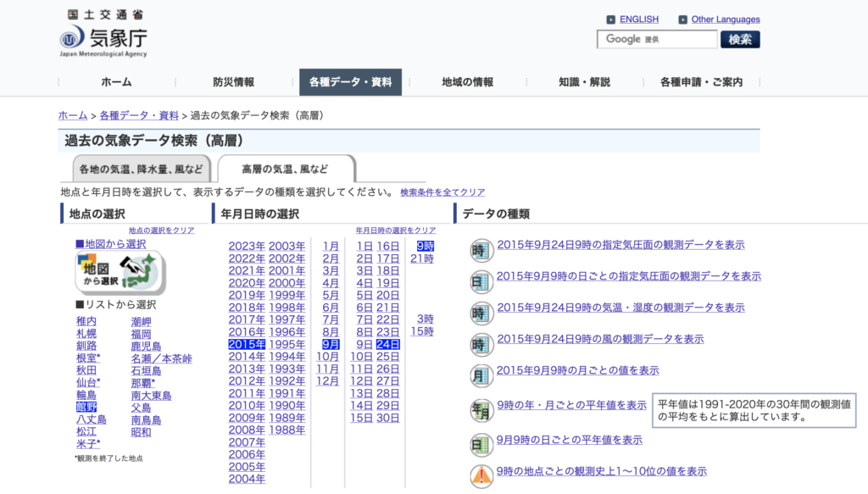The width and height of the screenshot is (868, 494).
Task: Open the ホーム navigation menu item
Action: point(116,82)
